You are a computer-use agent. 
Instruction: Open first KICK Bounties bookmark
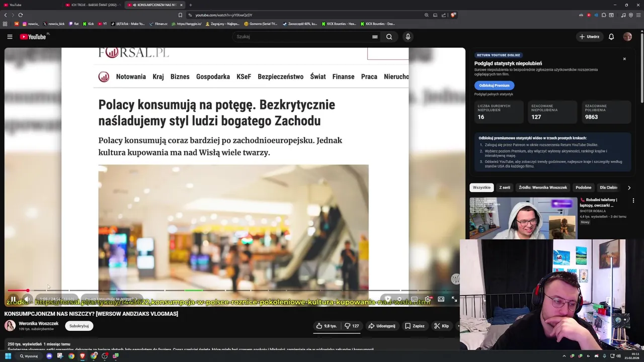coord(339,24)
